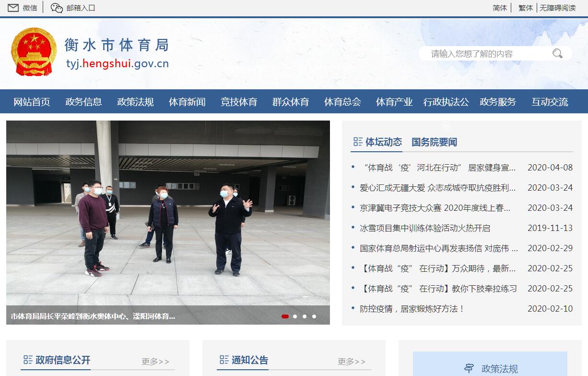Click the magnifier search icon
588x376 pixels.
557,53
